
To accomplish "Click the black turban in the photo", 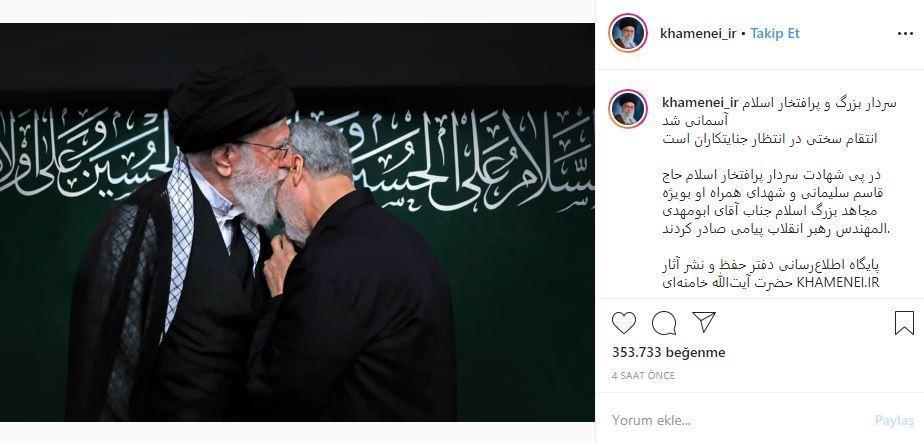I will point(231,105).
